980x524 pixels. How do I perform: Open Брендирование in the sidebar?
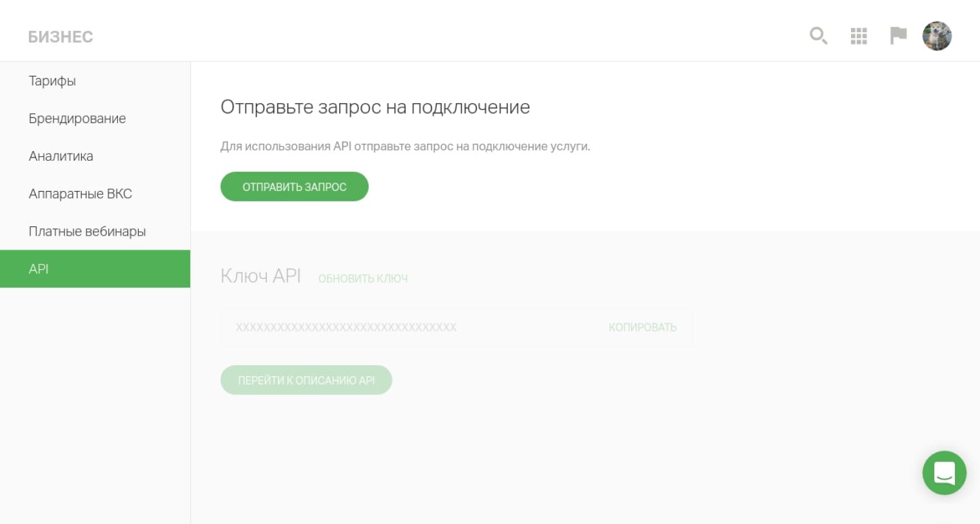pos(77,119)
